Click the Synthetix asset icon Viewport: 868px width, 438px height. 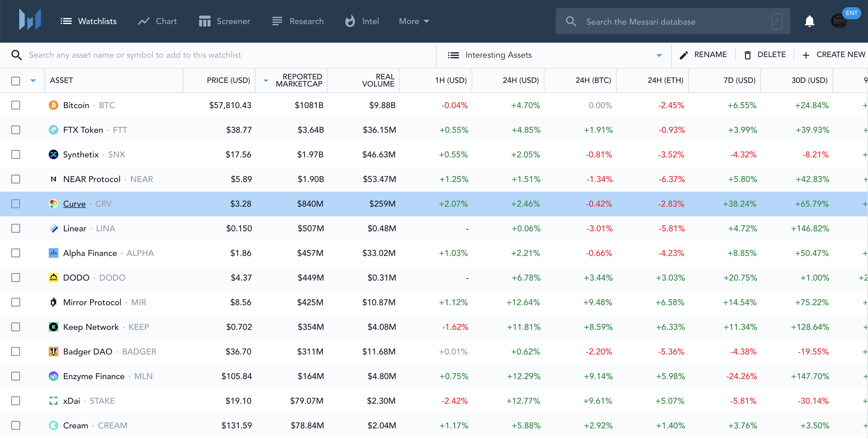pos(53,154)
